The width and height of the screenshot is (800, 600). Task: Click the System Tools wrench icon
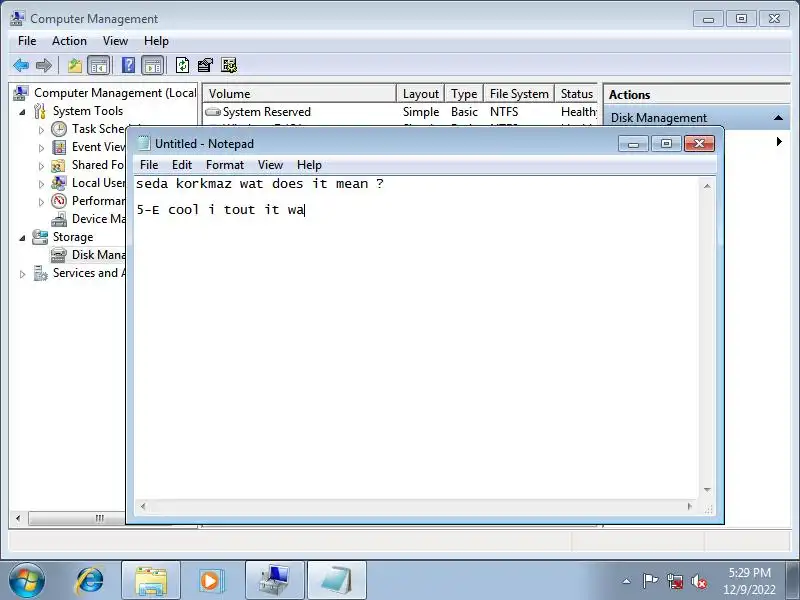click(40, 111)
